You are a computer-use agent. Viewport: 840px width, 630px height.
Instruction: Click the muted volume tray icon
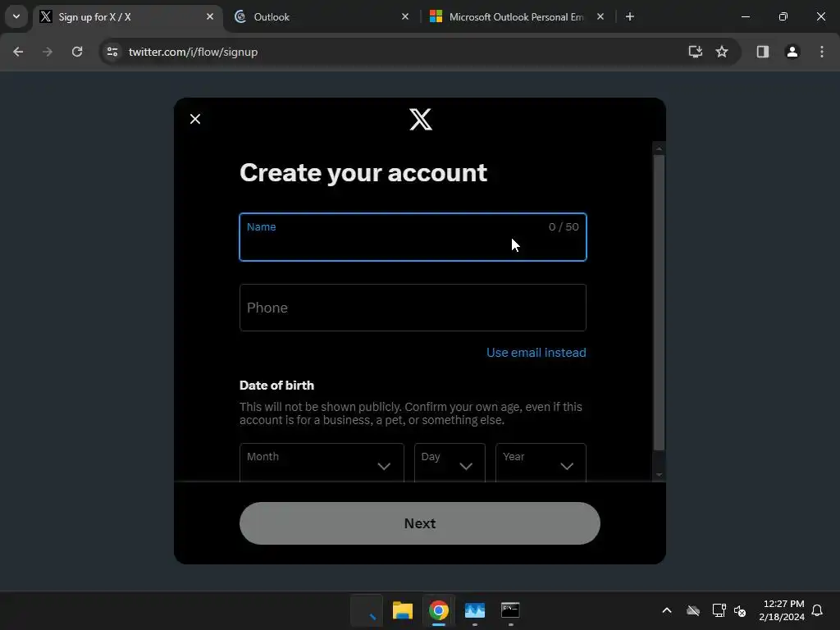pyautogui.click(x=741, y=610)
